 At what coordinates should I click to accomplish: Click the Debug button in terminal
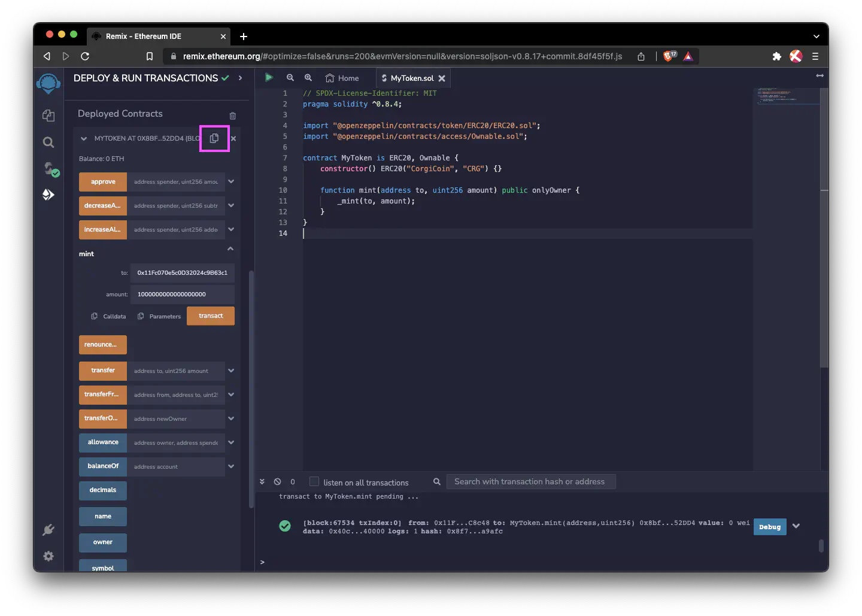click(x=770, y=527)
